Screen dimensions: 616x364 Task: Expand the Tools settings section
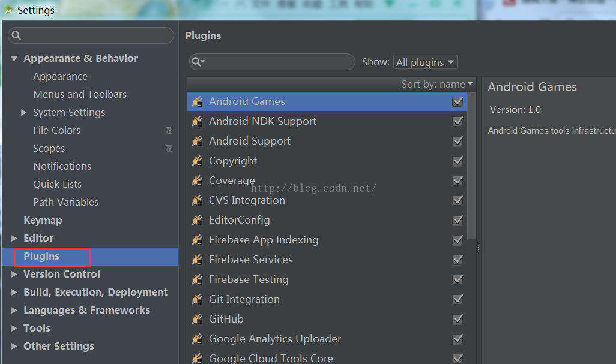pyautogui.click(x=14, y=328)
